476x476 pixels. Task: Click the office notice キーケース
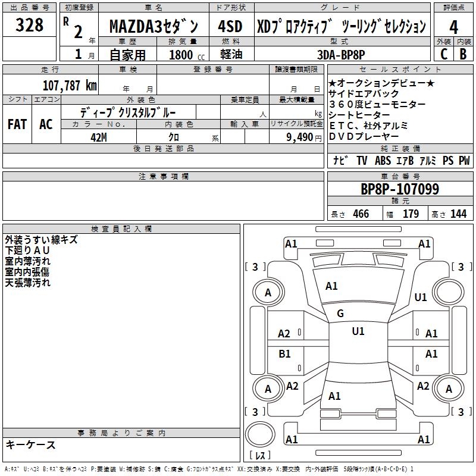click(30, 444)
